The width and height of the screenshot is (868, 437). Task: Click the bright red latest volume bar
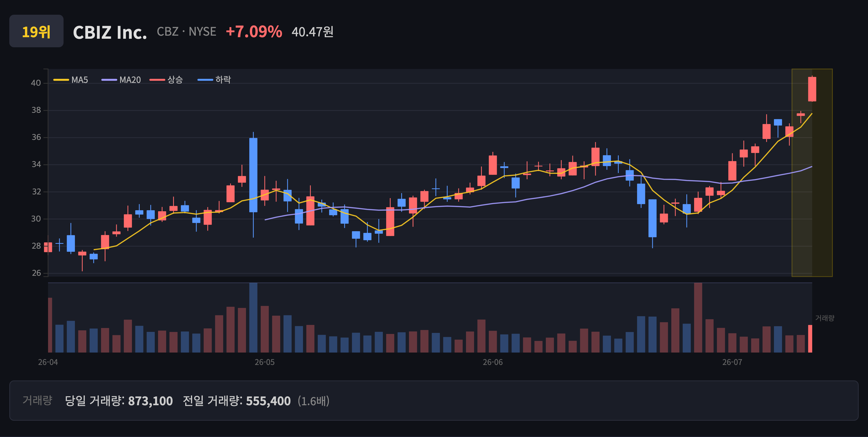pos(810,339)
